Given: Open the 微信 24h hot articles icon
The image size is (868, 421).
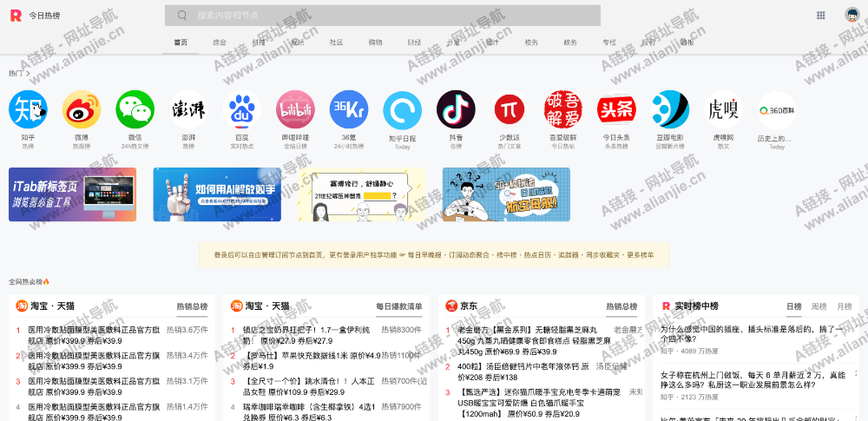Looking at the screenshot, I should [135, 109].
